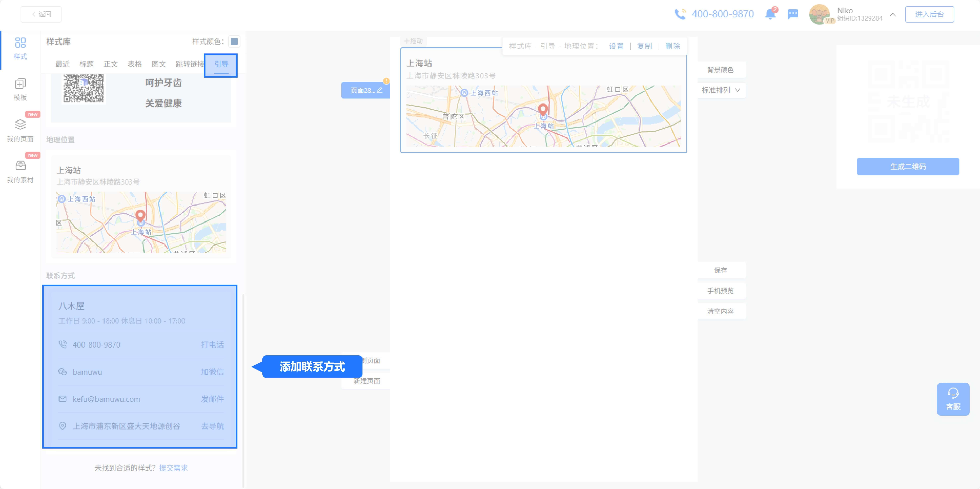Click the notification bell icon
Screen dimensions: 980x489
click(x=770, y=14)
